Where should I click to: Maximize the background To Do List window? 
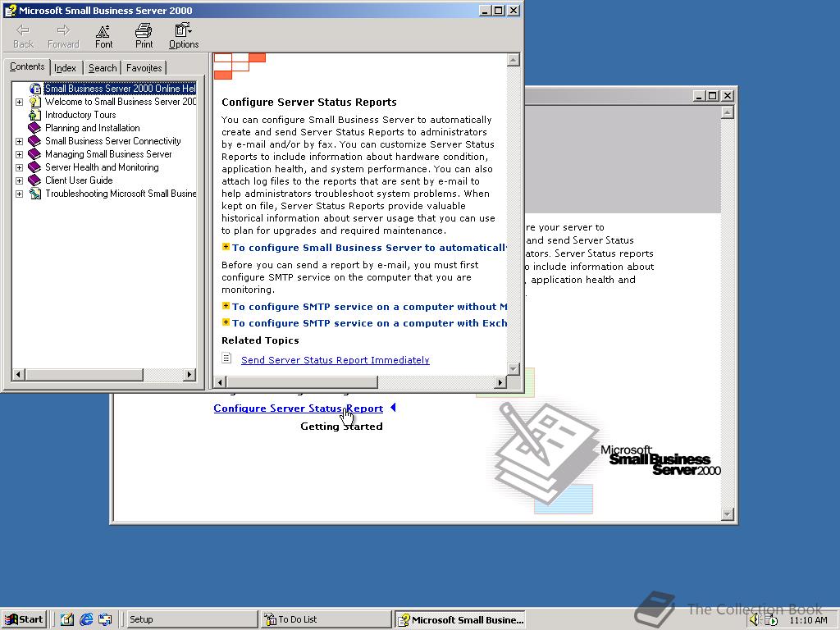click(713, 96)
